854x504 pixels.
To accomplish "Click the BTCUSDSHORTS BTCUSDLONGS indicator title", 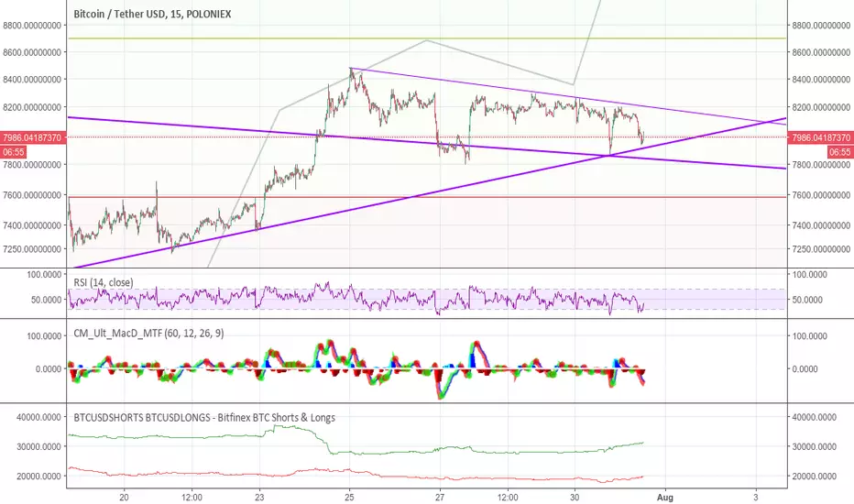I will click(x=204, y=418).
